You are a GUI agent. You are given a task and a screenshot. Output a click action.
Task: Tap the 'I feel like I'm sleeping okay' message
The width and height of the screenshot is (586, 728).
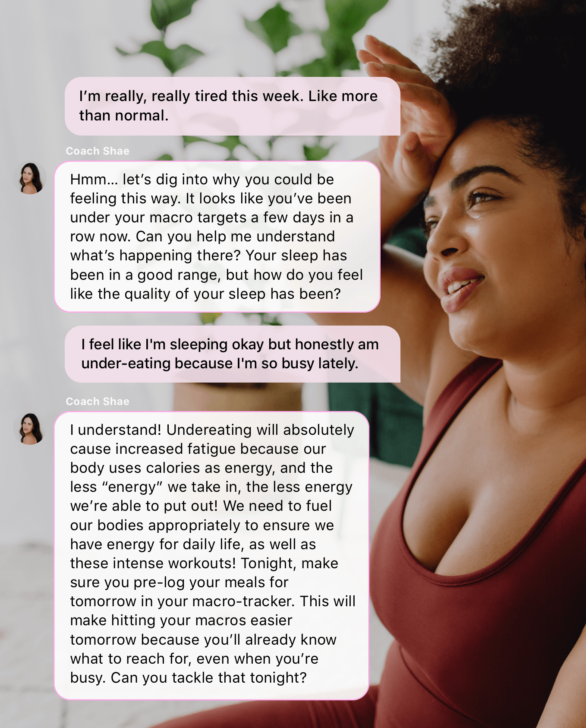[x=233, y=354]
